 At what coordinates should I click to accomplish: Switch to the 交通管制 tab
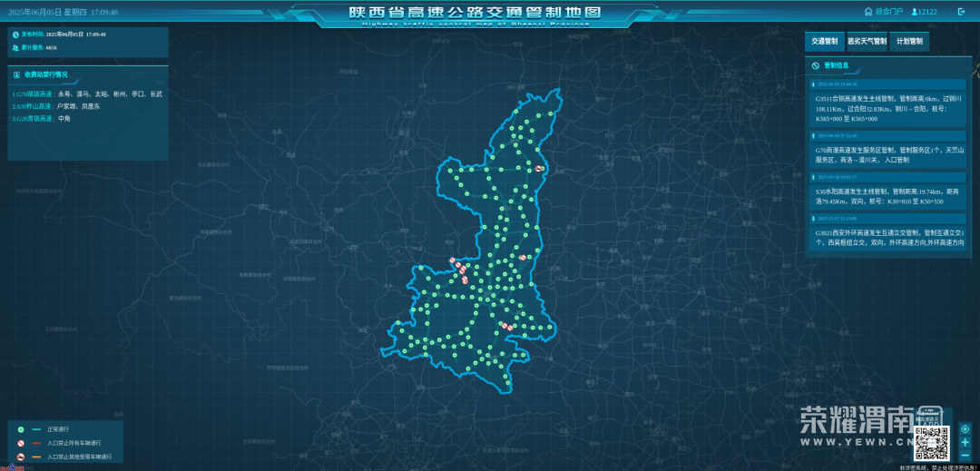[x=823, y=42]
